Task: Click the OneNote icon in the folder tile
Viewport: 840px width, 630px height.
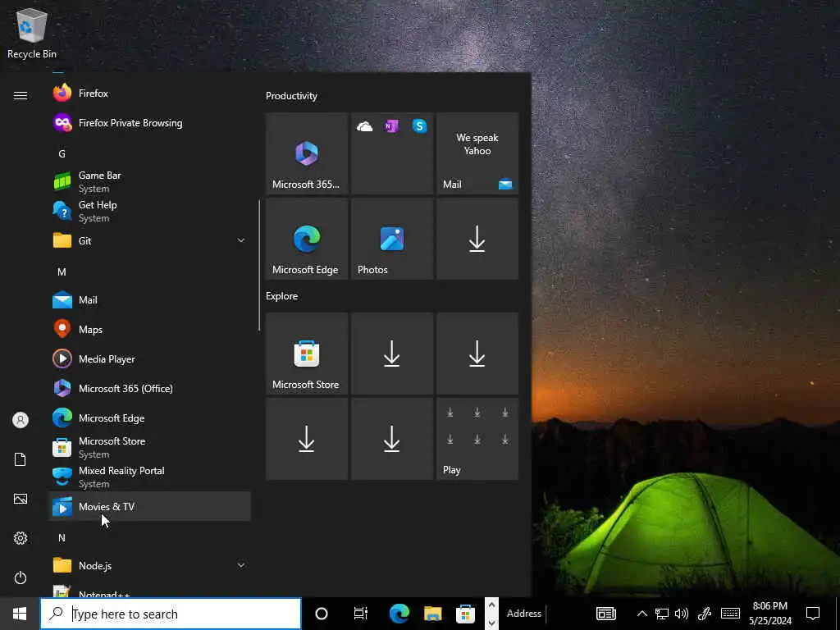Action: coord(391,126)
